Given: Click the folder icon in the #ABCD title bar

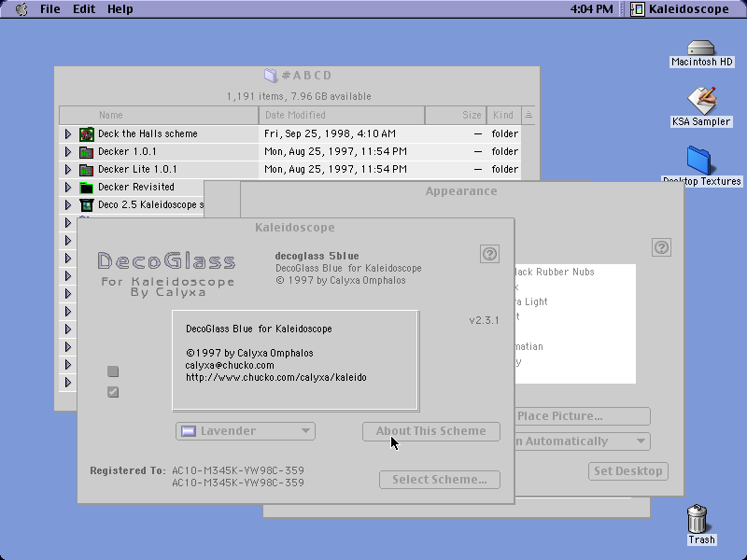Looking at the screenshot, I should 271,76.
